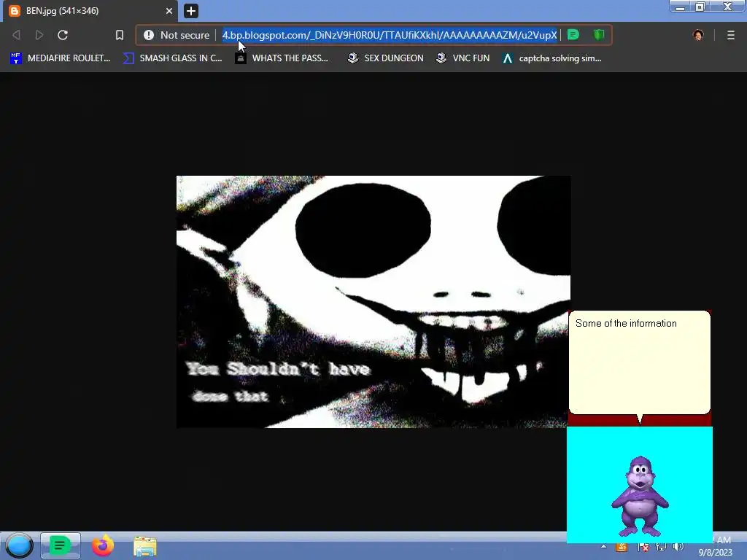Image resolution: width=747 pixels, height=560 pixels.
Task: Close the BEN.jpg tab
Action: point(169,10)
